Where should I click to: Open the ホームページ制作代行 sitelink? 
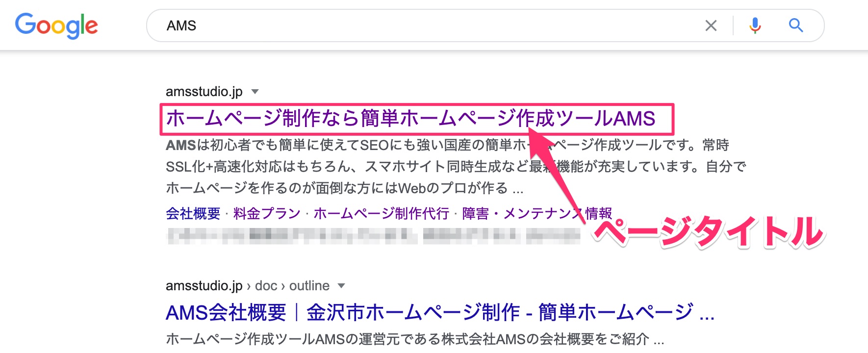click(382, 214)
